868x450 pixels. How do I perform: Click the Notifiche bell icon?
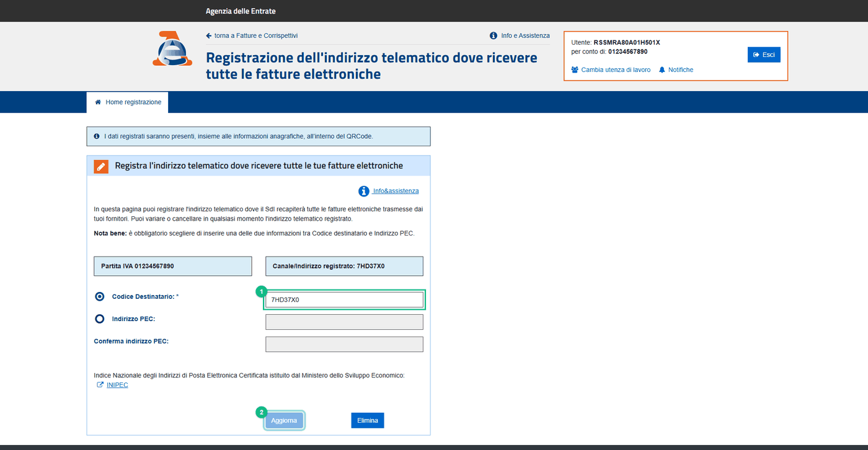[x=662, y=70]
